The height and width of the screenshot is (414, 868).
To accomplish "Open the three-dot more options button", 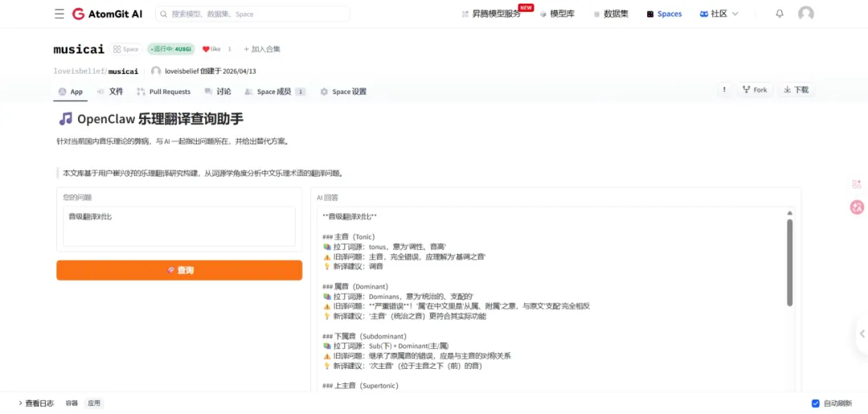I will pyautogui.click(x=724, y=90).
